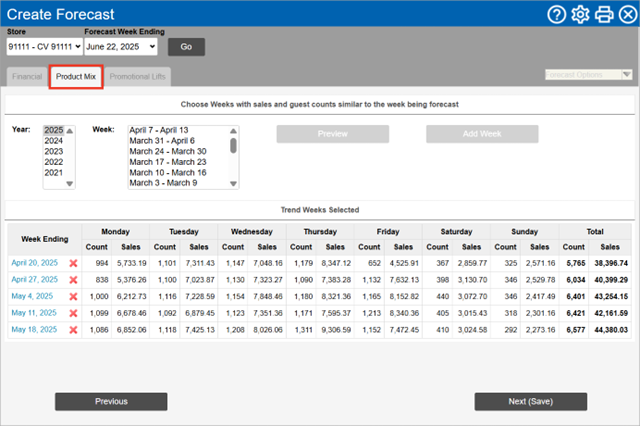Open settings gear icon in header
Image resolution: width=640 pixels, height=426 pixels.
580,14
